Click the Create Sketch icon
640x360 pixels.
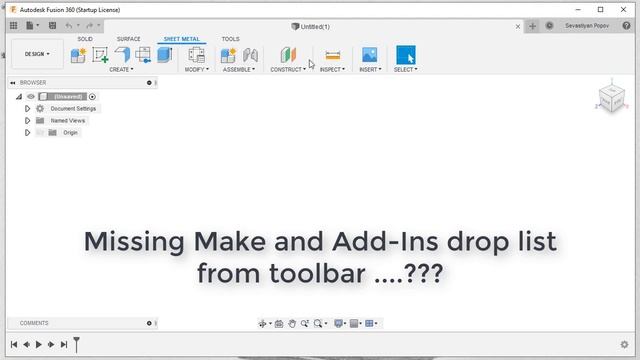(x=100, y=55)
